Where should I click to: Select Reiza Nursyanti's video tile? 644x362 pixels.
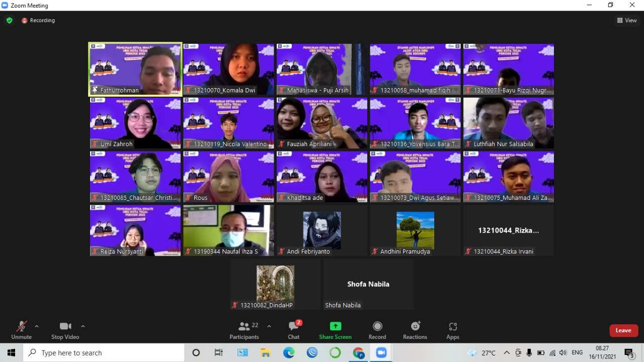click(135, 231)
